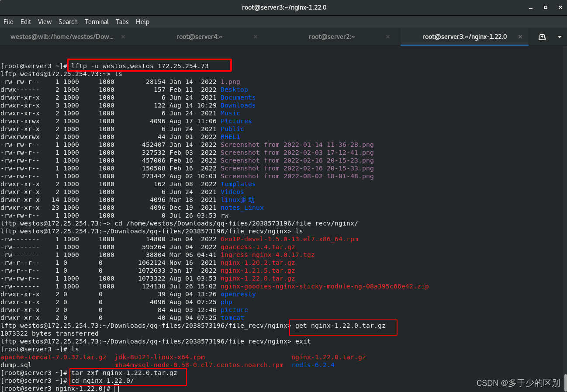Screen dimensions: 567x392
Task: Click the Desktop directory entry
Action: point(234,90)
